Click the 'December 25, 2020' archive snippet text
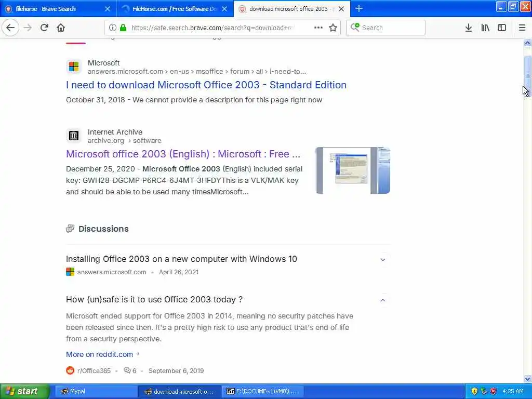532x399 pixels. (184, 180)
